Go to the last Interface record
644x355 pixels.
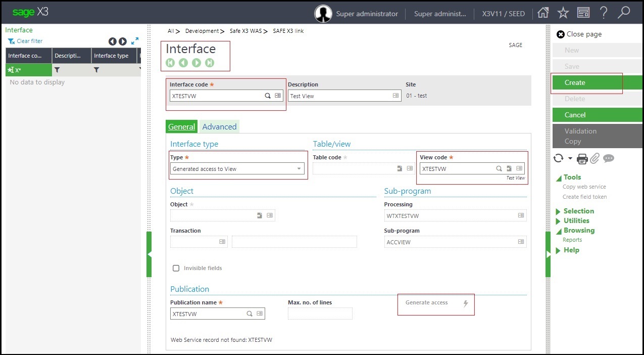(210, 63)
